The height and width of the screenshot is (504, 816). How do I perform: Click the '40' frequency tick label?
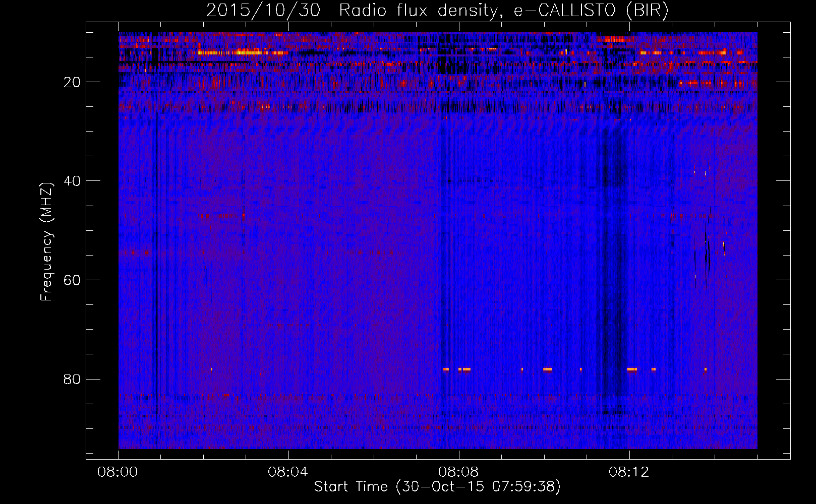[72, 181]
